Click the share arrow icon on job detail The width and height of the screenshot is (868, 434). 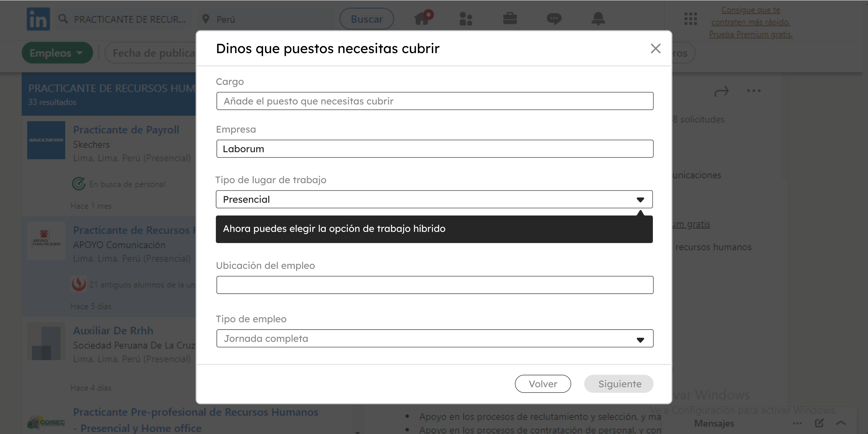[721, 91]
